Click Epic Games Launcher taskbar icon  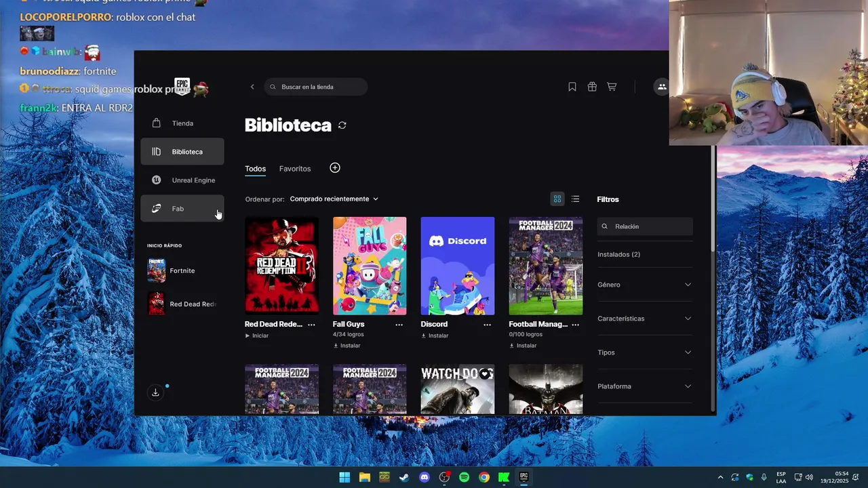(524, 477)
